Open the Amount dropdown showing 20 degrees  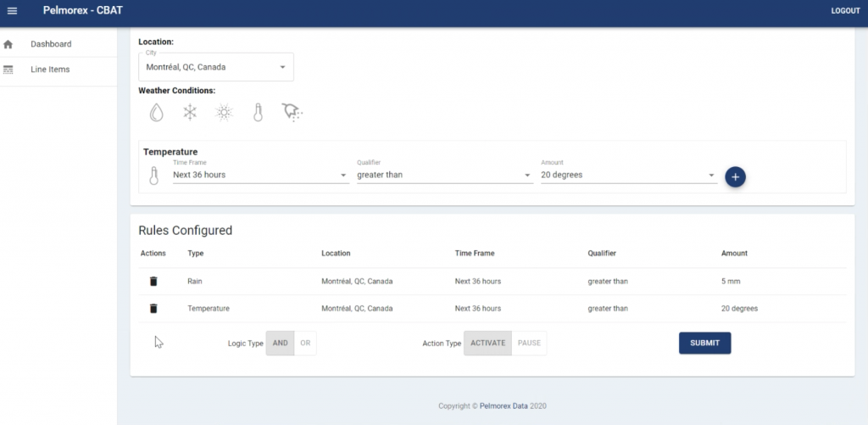[x=628, y=175]
